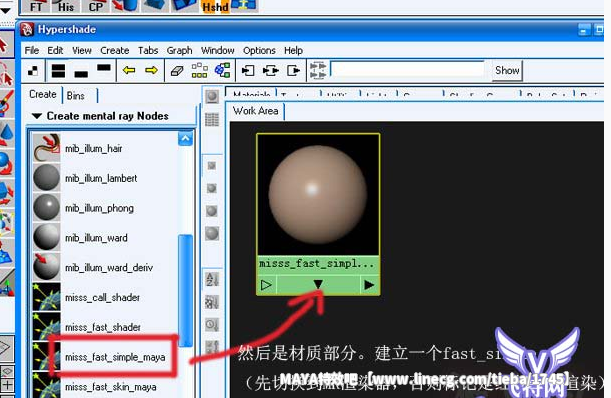Image resolution: width=611 pixels, height=398 pixels.
Task: Click the yellow previous graph arrow icon
Action: click(129, 70)
